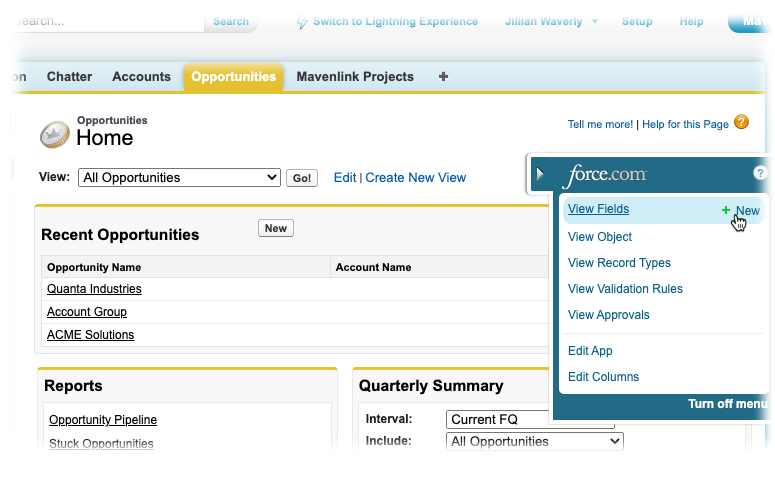Open the Help link in header

coord(691,22)
